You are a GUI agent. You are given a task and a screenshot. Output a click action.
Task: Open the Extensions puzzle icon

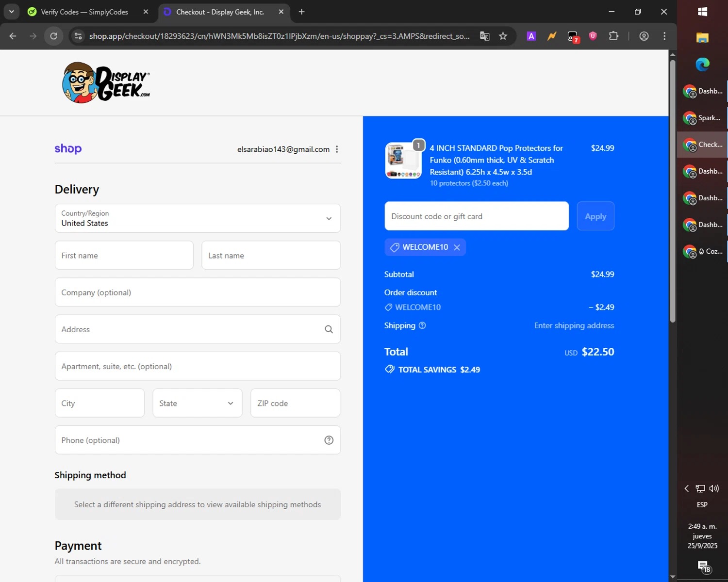(613, 36)
